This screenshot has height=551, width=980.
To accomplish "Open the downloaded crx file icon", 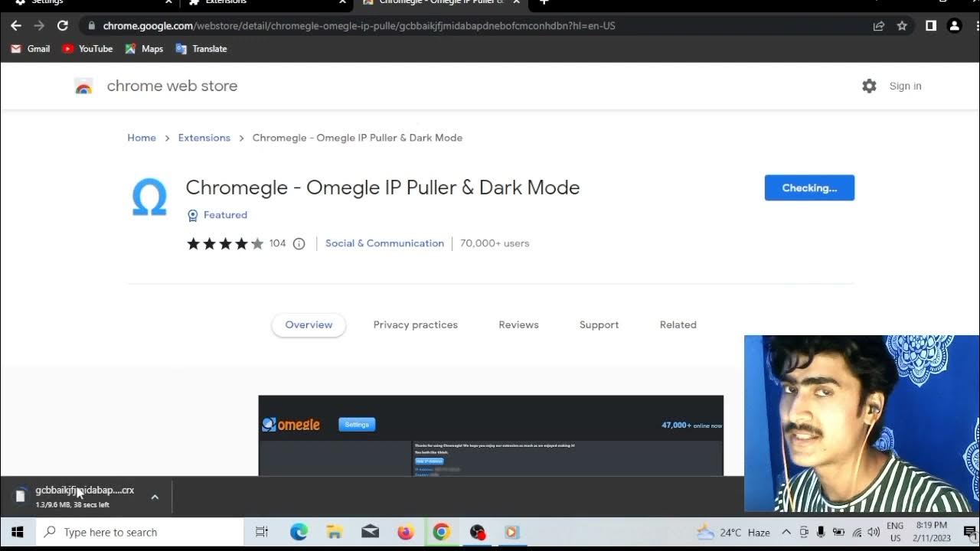I will click(21, 496).
